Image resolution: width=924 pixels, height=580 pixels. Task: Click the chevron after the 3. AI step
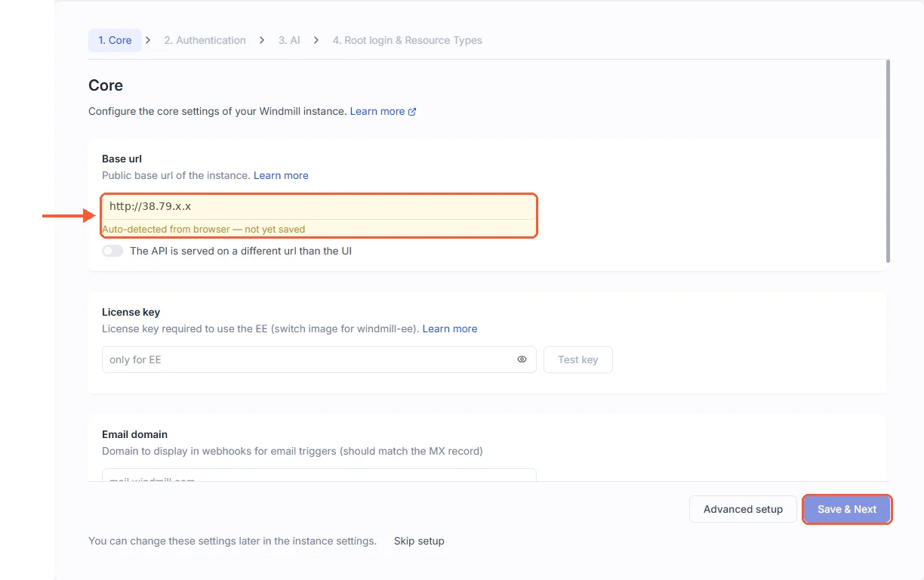click(316, 40)
